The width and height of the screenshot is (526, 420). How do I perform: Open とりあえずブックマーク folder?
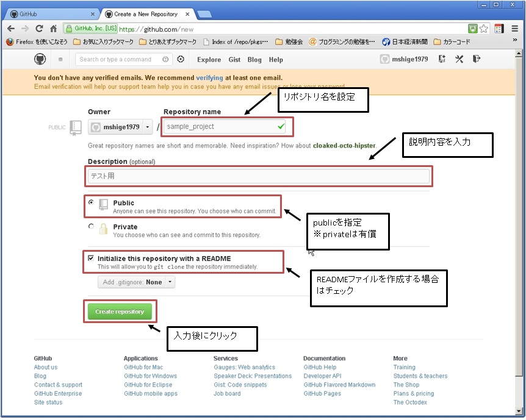pos(168,42)
